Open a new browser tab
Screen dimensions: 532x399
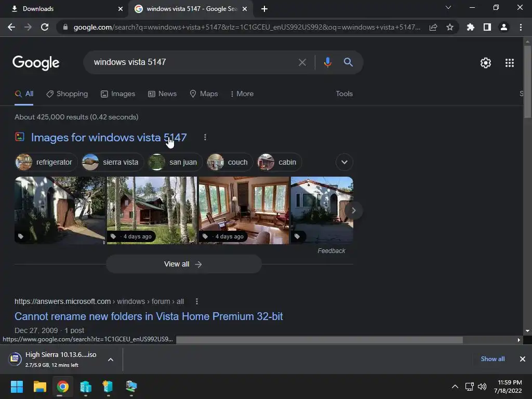(264, 9)
